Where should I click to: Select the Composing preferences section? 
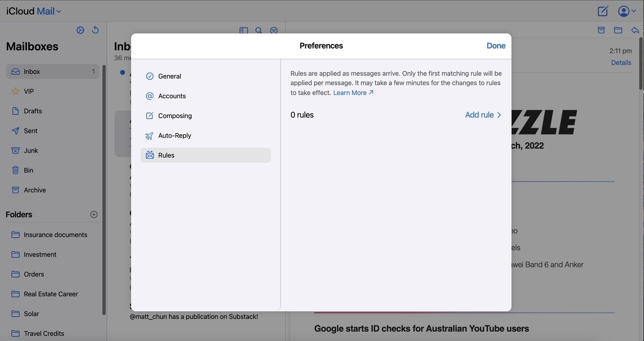(175, 116)
